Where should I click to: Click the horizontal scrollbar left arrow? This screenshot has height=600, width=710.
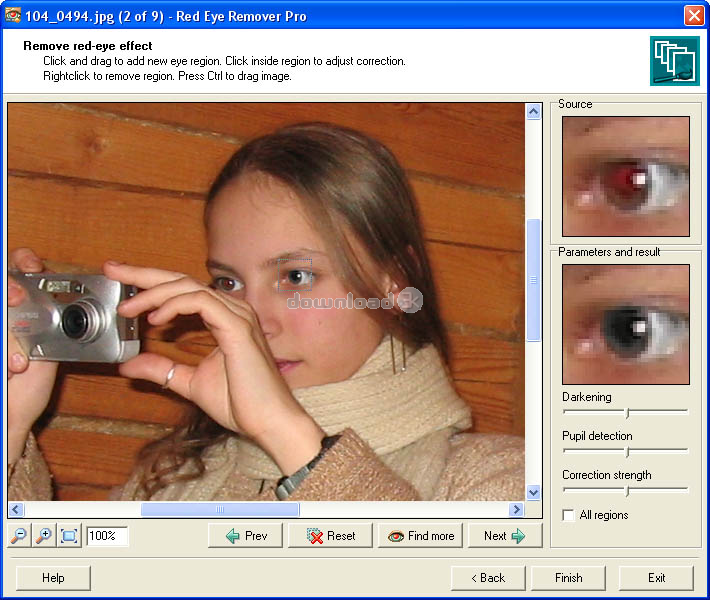coord(16,509)
